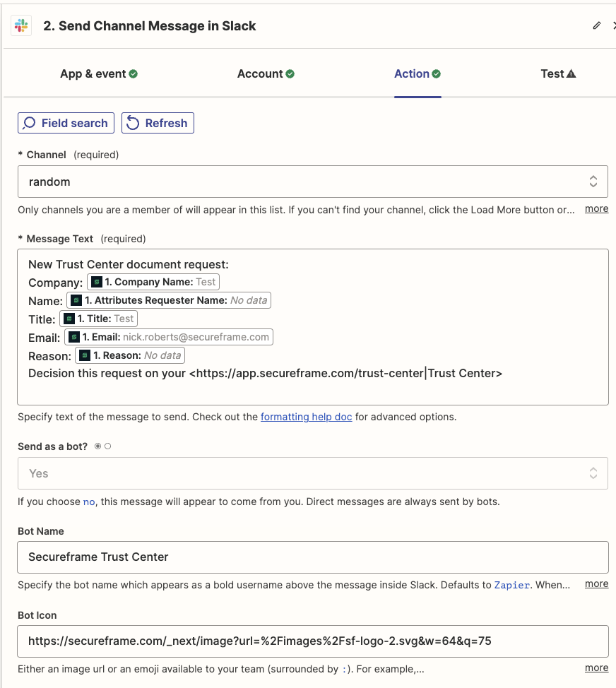Click the Secureframe icon in Requester Name pill
The height and width of the screenshot is (688, 616).
tap(76, 300)
